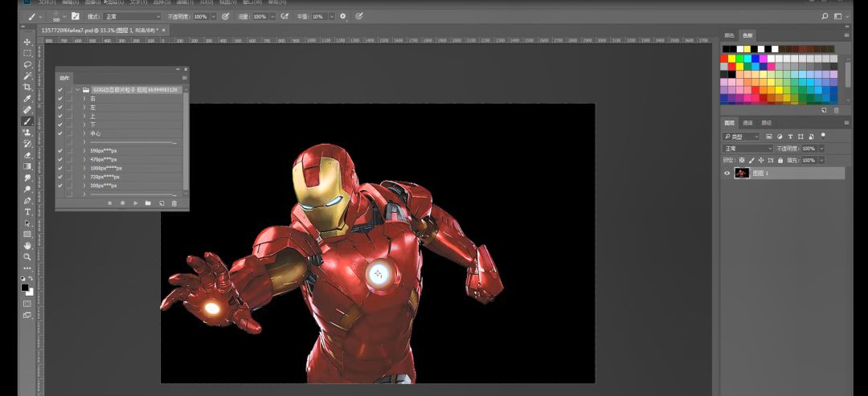The height and width of the screenshot is (396, 868).
Task: Select the Clone Stamp tool
Action: point(27,133)
